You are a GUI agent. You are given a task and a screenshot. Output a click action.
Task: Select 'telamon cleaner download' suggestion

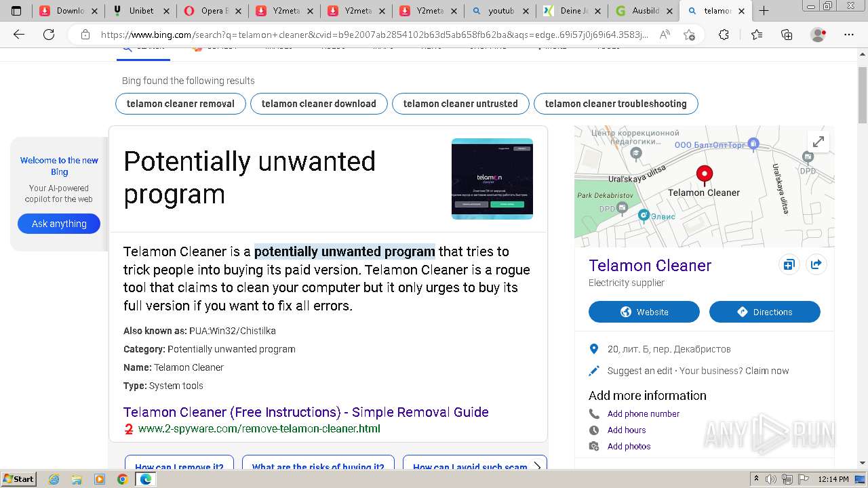tap(319, 104)
